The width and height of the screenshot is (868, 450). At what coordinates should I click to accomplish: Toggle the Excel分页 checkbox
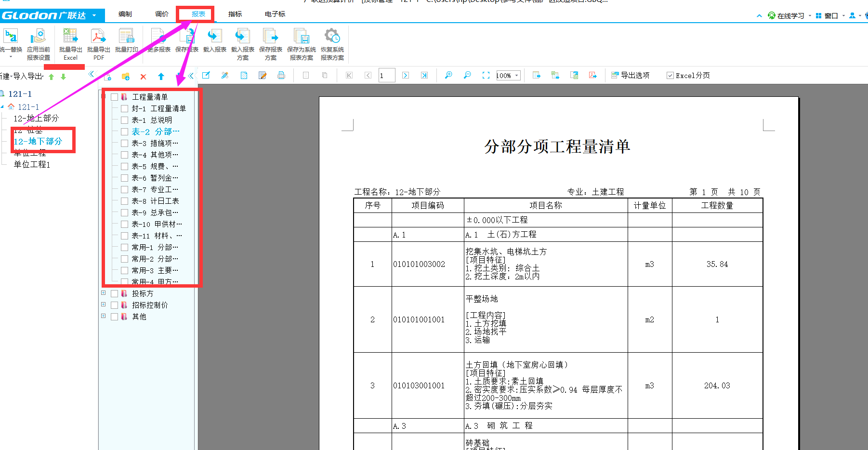tap(670, 76)
